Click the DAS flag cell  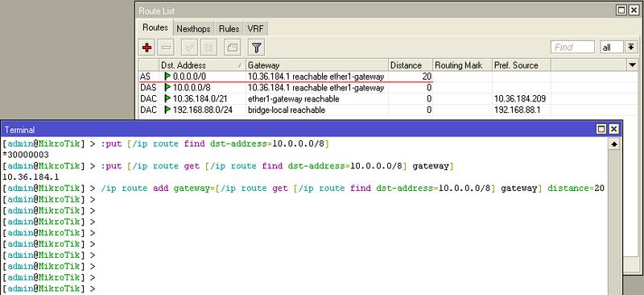point(148,88)
